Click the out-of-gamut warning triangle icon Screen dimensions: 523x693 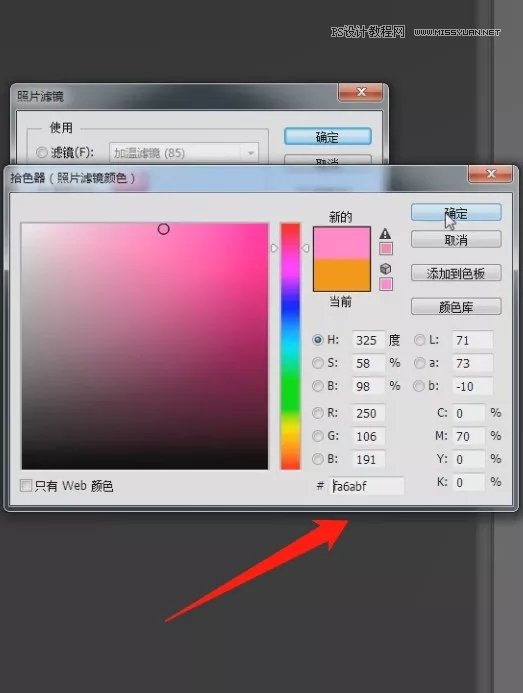385,233
